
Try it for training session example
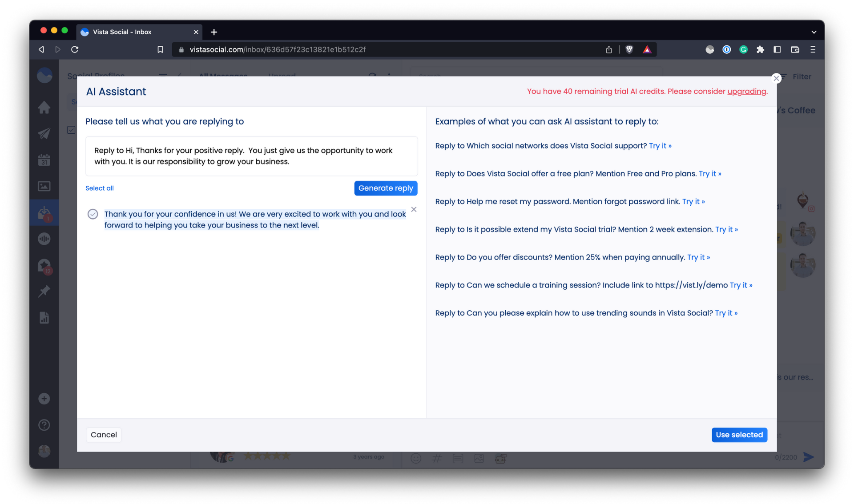coord(741,285)
